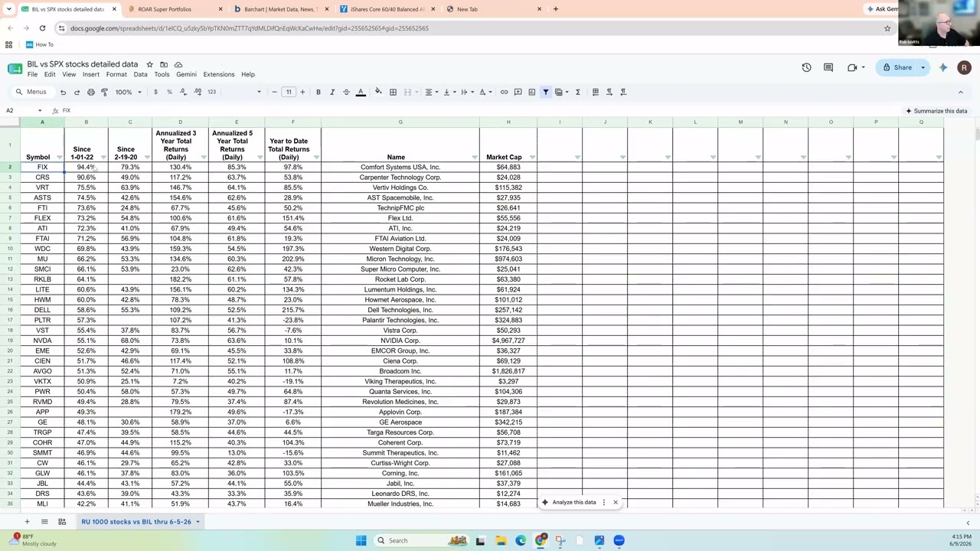This screenshot has width=980, height=551.
Task: Toggle bold formatting
Action: coord(318,92)
